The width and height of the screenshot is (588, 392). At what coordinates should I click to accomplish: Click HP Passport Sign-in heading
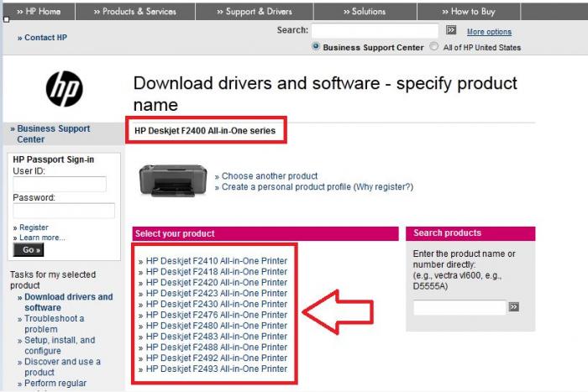pos(53,159)
